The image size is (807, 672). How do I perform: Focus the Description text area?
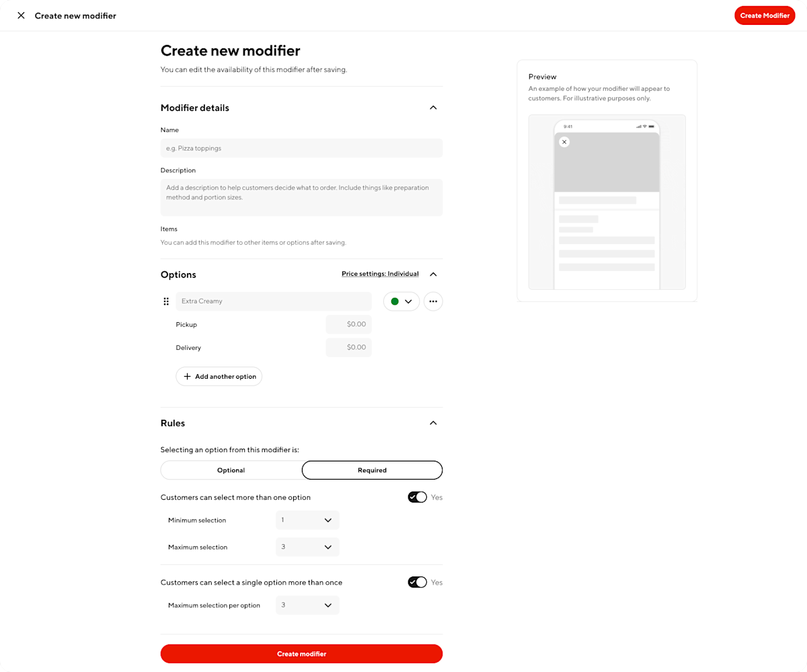(301, 197)
